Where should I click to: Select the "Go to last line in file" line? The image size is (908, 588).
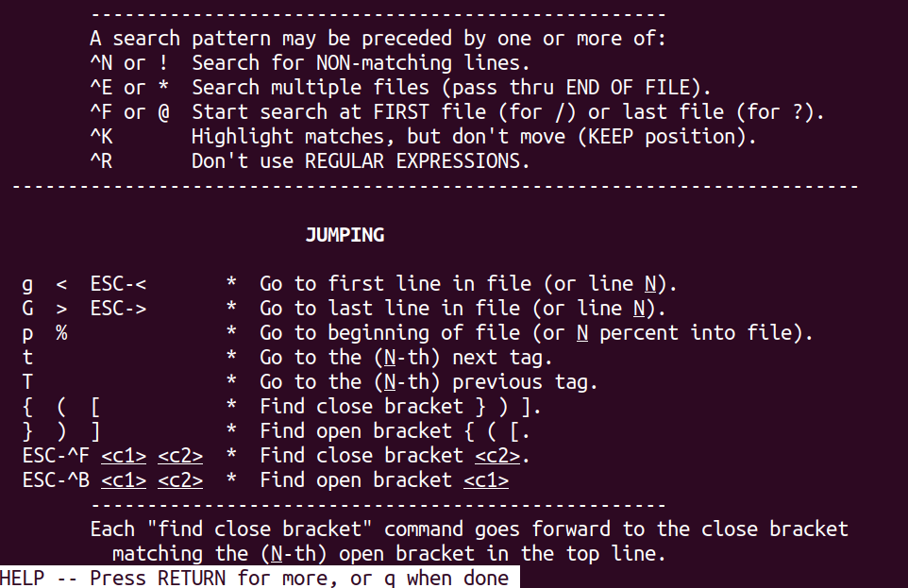(x=463, y=309)
